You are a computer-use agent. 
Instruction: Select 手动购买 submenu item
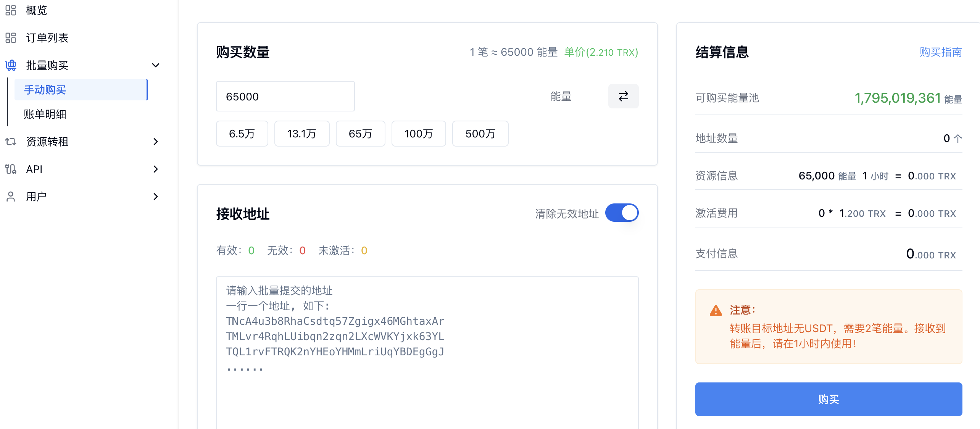pos(81,90)
